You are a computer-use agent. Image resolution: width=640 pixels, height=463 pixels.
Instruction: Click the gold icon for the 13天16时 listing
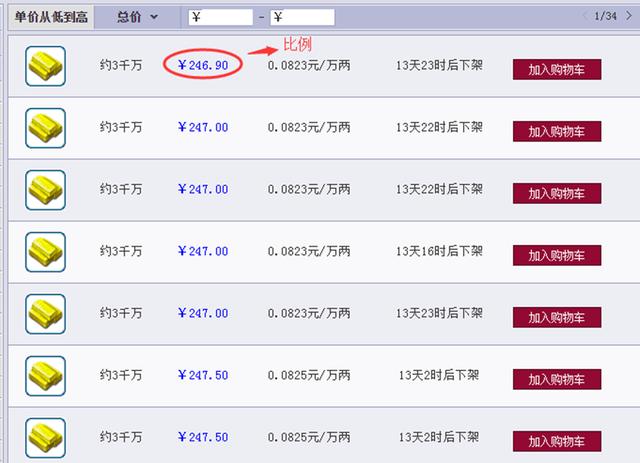click(45, 252)
